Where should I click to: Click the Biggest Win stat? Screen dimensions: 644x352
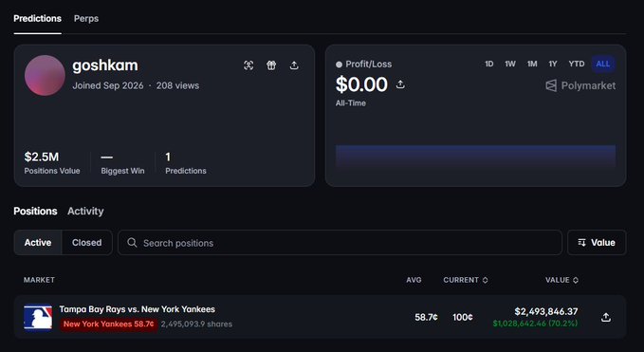pos(122,162)
